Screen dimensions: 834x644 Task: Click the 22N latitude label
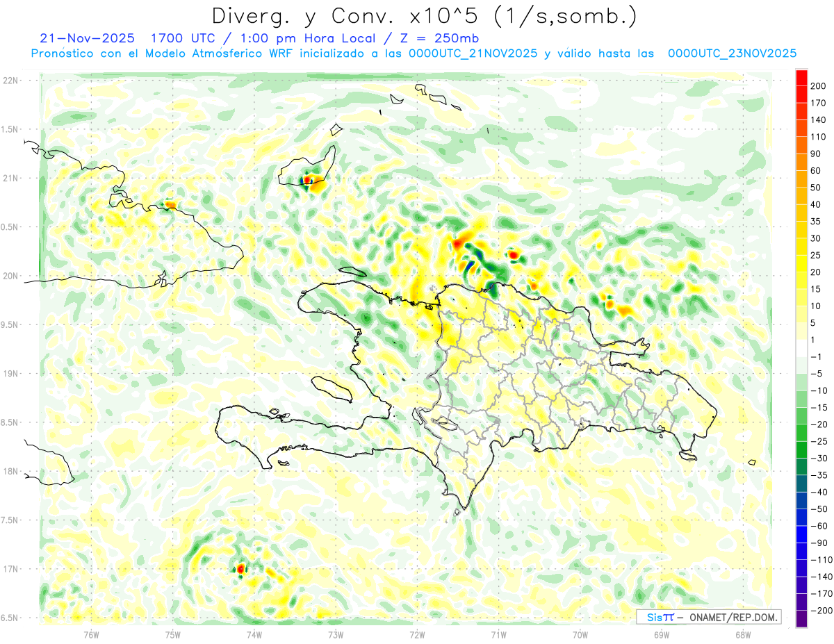(x=11, y=80)
